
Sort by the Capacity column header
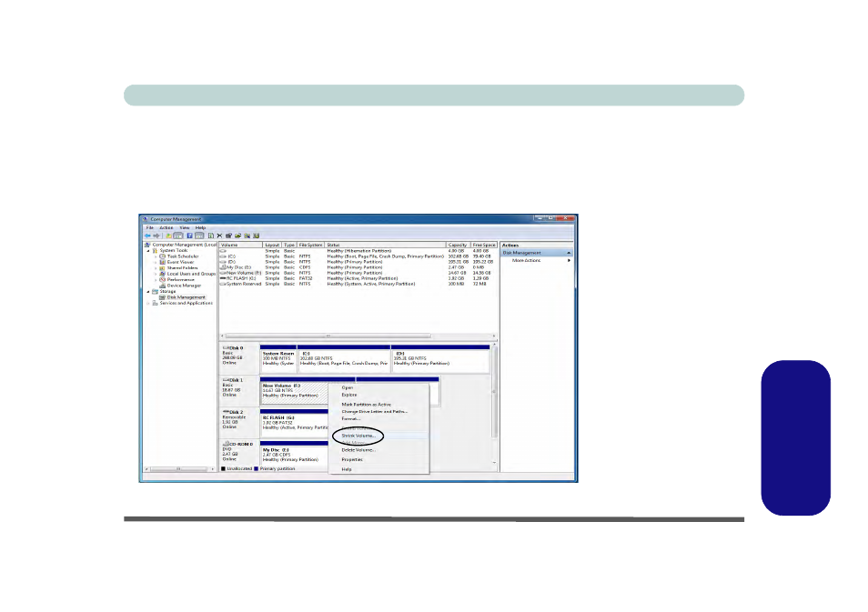click(x=458, y=245)
